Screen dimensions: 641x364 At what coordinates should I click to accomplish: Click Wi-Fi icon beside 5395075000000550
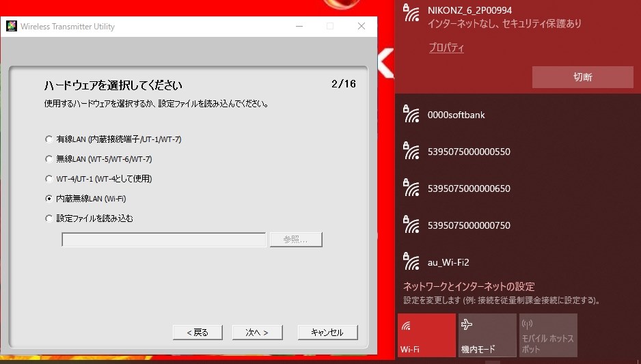(411, 151)
